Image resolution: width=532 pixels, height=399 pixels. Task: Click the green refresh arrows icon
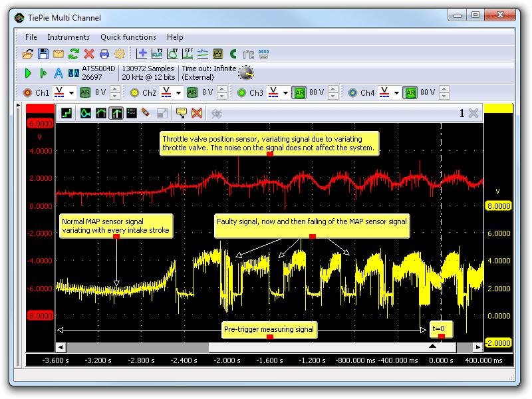(74, 54)
